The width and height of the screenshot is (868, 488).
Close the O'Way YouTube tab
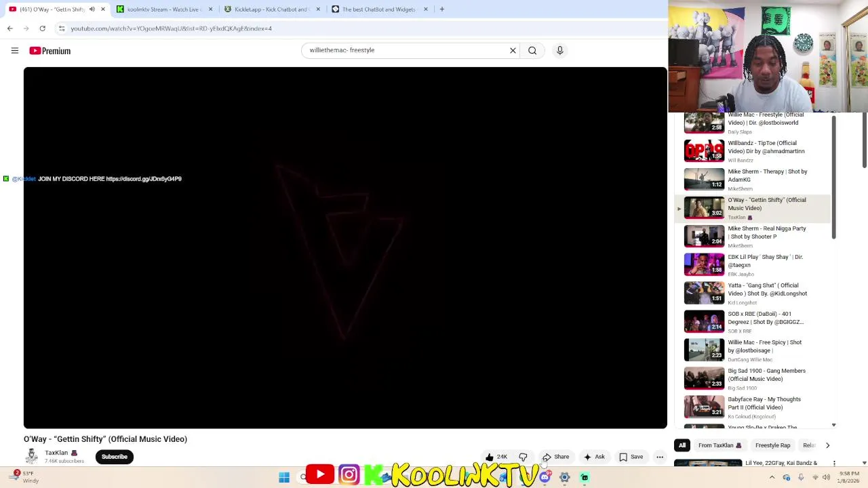pos(102,9)
